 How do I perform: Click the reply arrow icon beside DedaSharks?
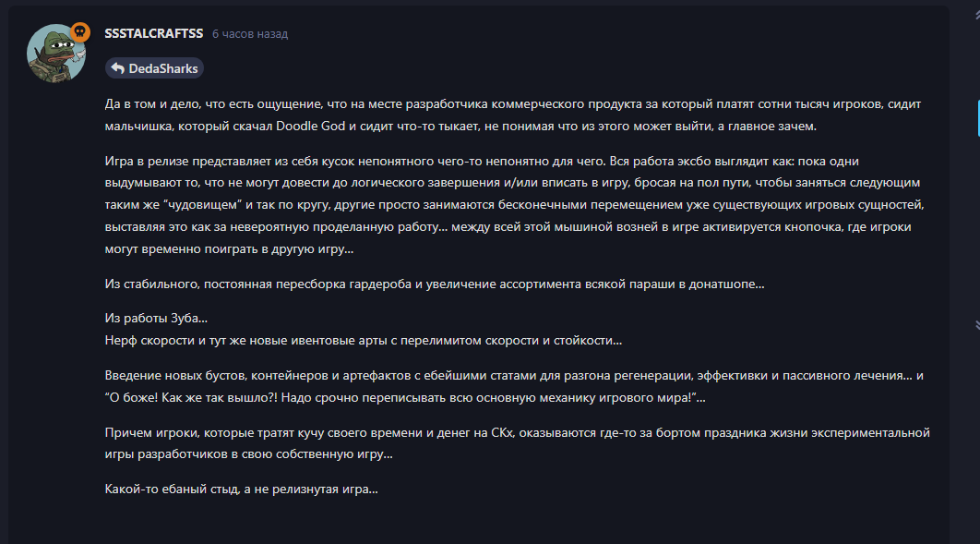[x=118, y=68]
